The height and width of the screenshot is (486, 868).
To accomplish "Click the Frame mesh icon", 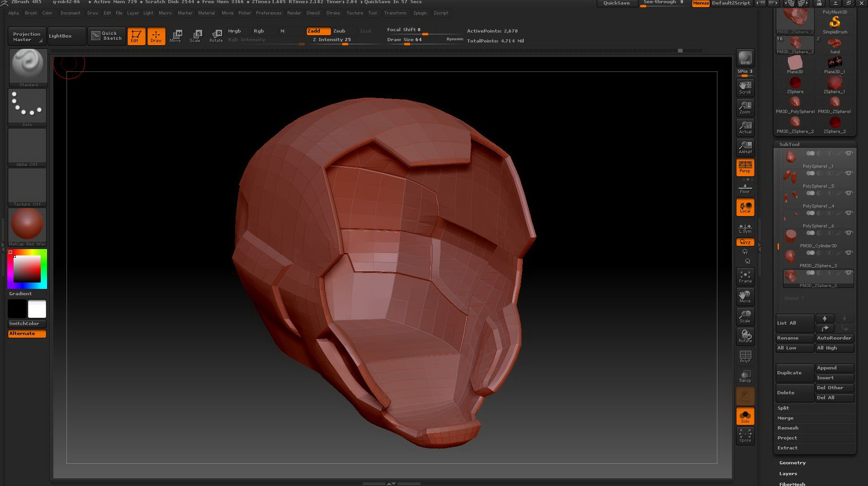I will 745,276.
